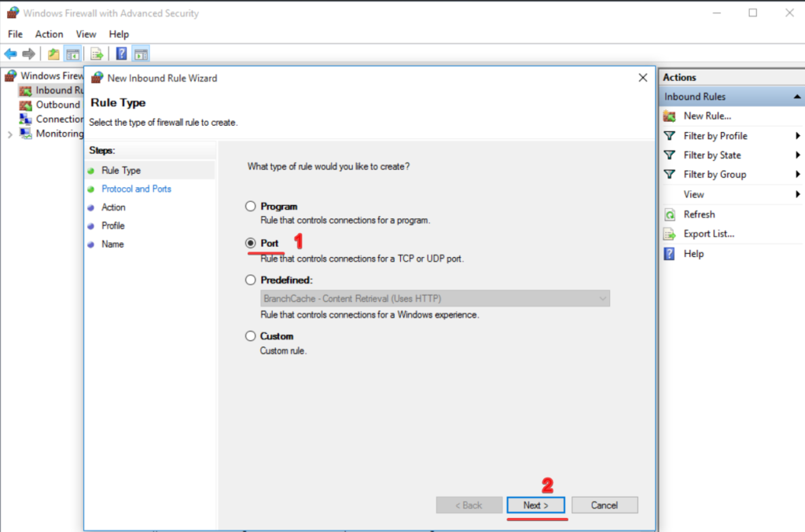Viewport: 805px width, 532px height.
Task: Open the Help menu in menu bar
Action: [119, 35]
